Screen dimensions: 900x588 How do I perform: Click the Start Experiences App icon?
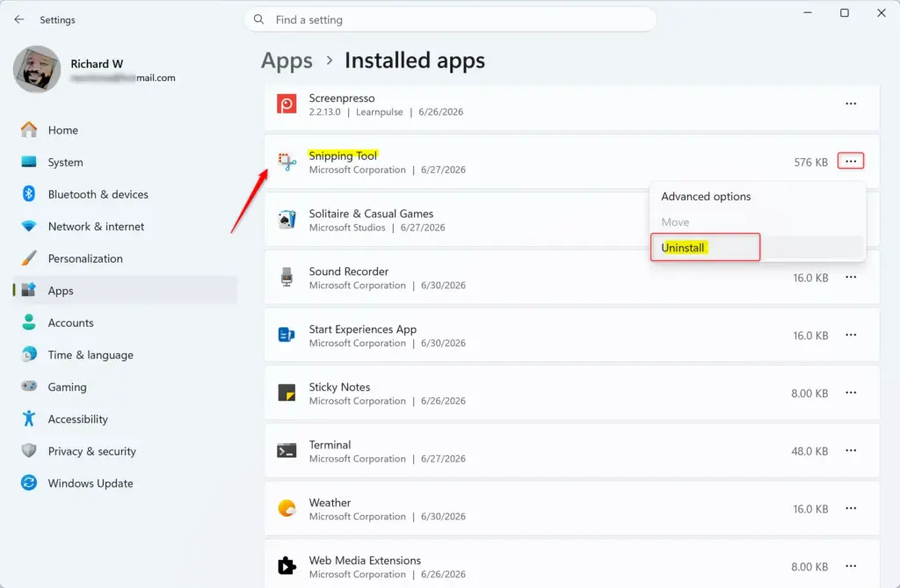pos(287,335)
